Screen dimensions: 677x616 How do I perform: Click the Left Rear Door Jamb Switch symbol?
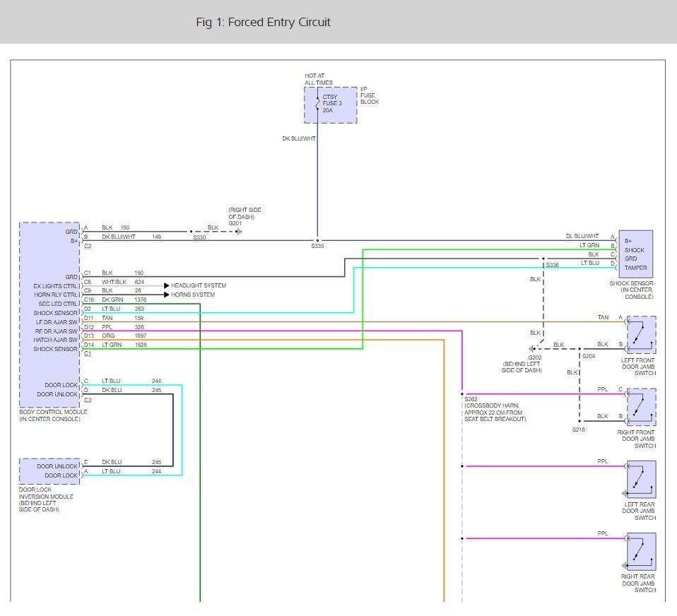point(641,479)
